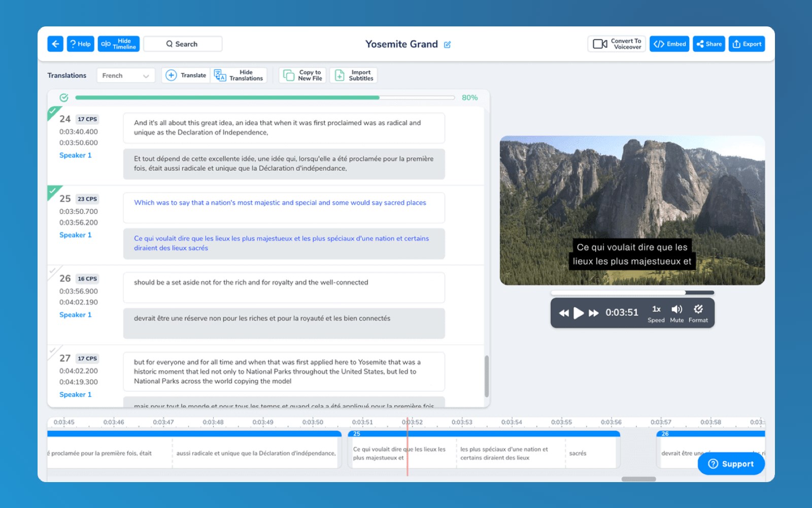The width and height of the screenshot is (812, 508).
Task: Click the 23 CPS badge on subtitle 25
Action: click(x=87, y=199)
